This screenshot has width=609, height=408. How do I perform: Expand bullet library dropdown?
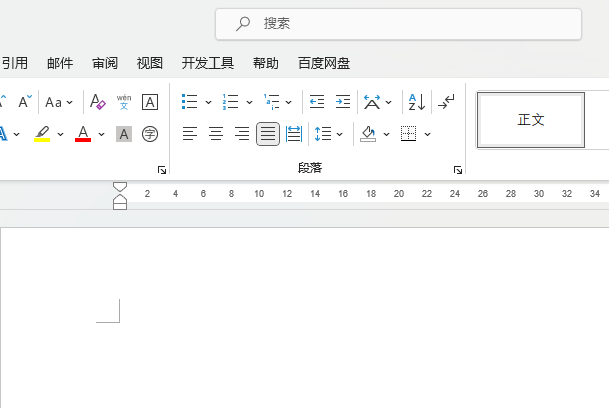tap(209, 102)
